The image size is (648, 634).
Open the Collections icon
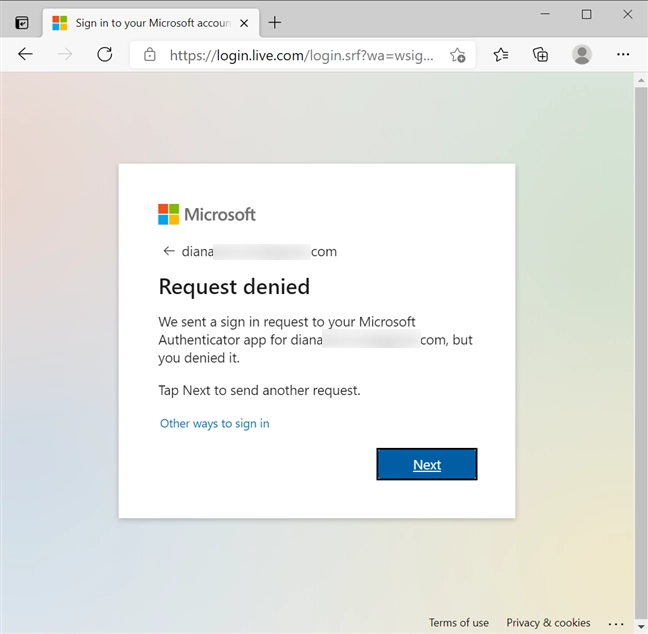click(x=541, y=54)
